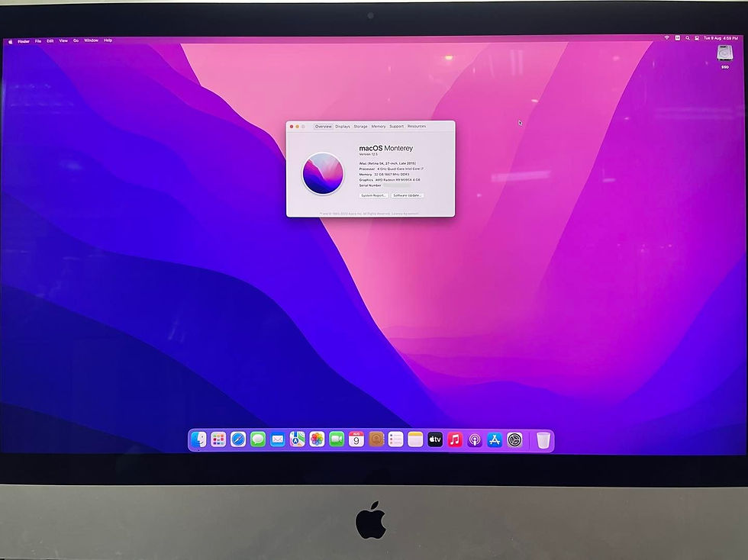Open the Music app in Dock
Image resolution: width=748 pixels, height=560 pixels.
pos(455,439)
